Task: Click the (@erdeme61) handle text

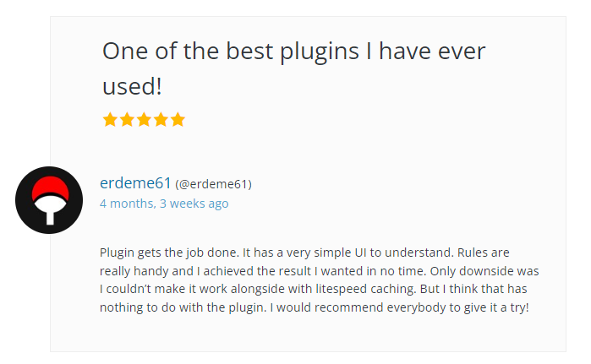Action: click(213, 184)
